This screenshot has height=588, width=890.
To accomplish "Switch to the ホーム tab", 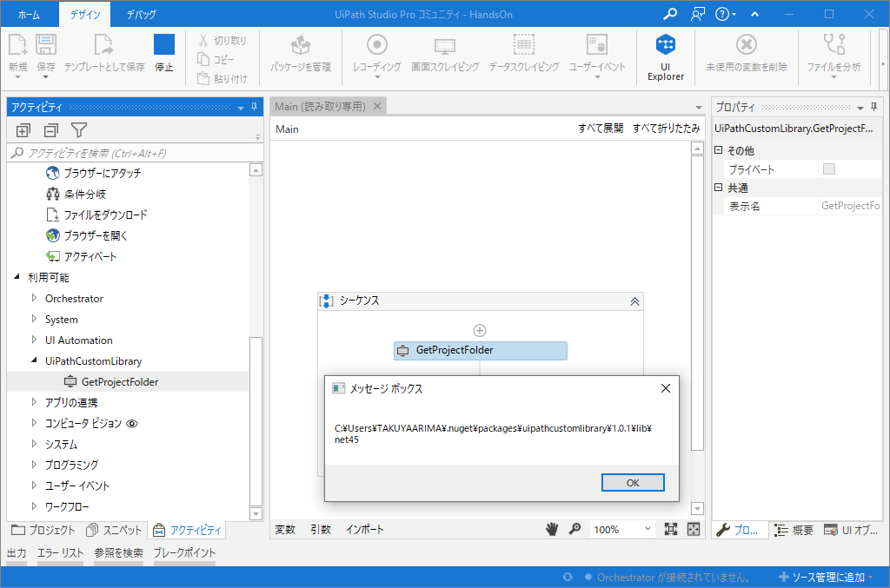I will [x=29, y=15].
